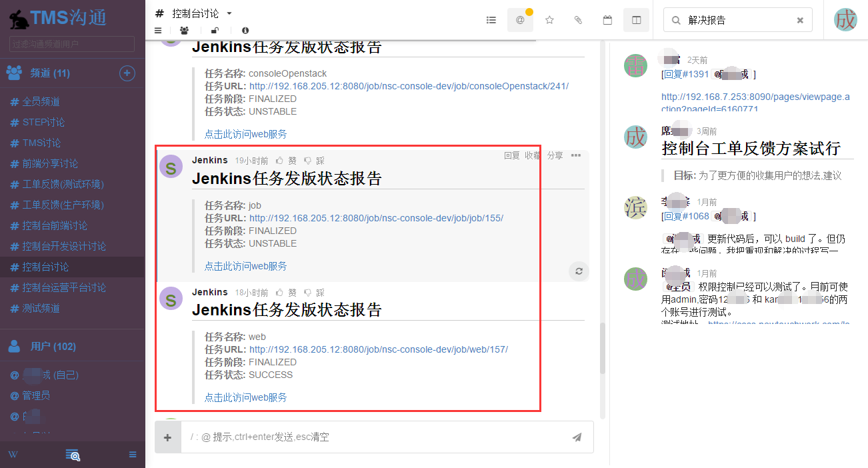Image resolution: width=868 pixels, height=468 pixels.
Task: Open the @ mentions panel in top toolbar
Action: pos(520,20)
